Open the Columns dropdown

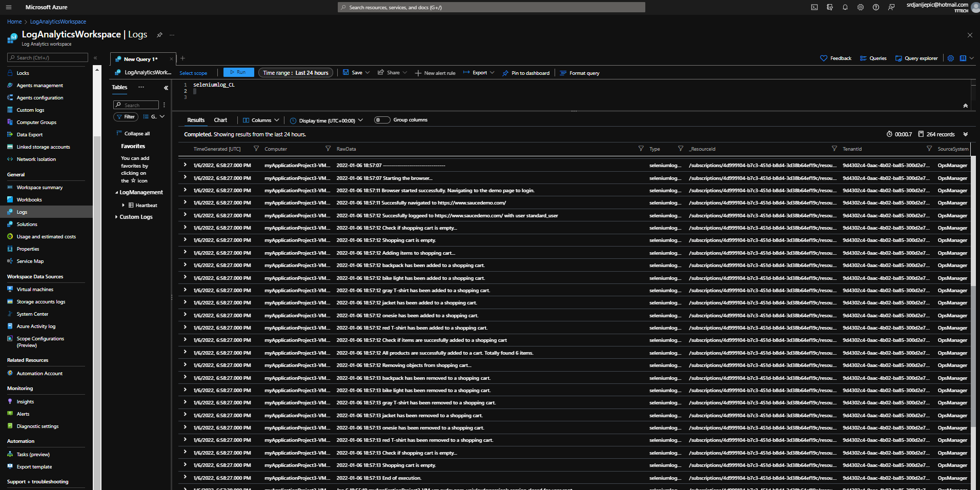click(x=261, y=120)
